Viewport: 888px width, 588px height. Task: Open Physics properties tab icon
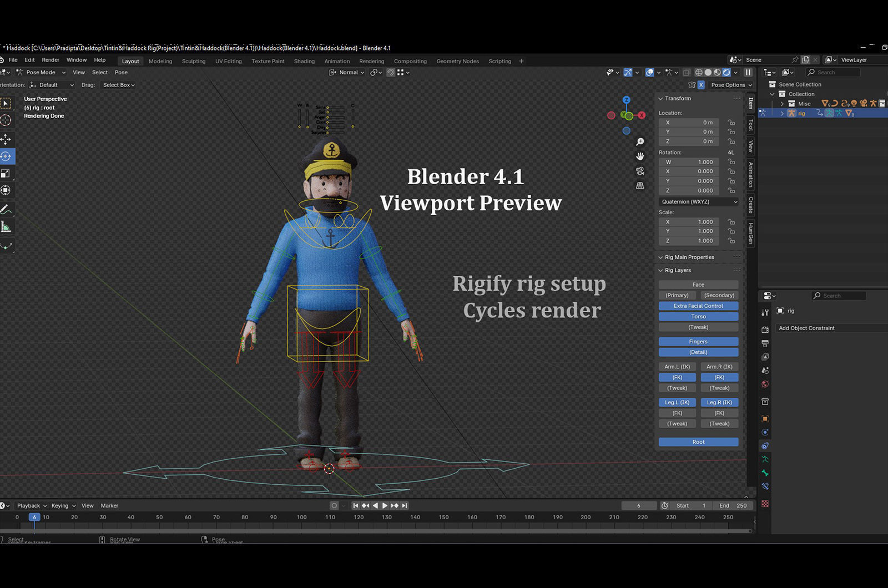coord(765,432)
